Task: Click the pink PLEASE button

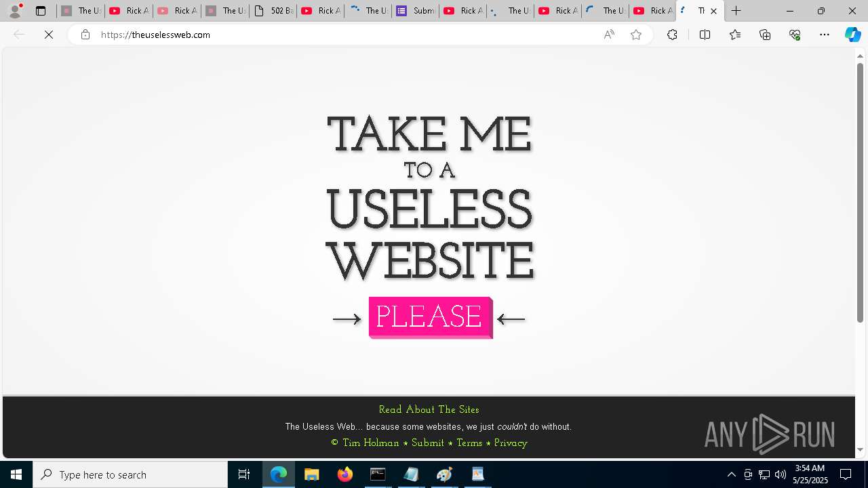Action: 431,317
